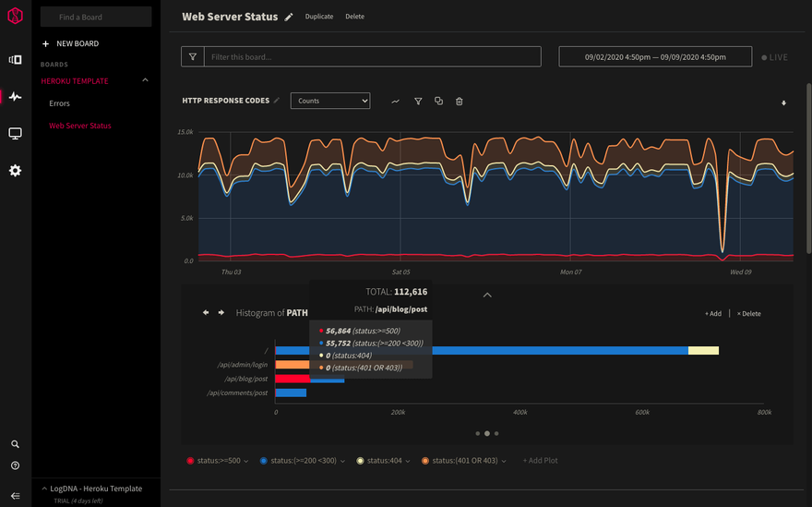Click the graph download arrow icon
The height and width of the screenshot is (507, 812).
[783, 103]
